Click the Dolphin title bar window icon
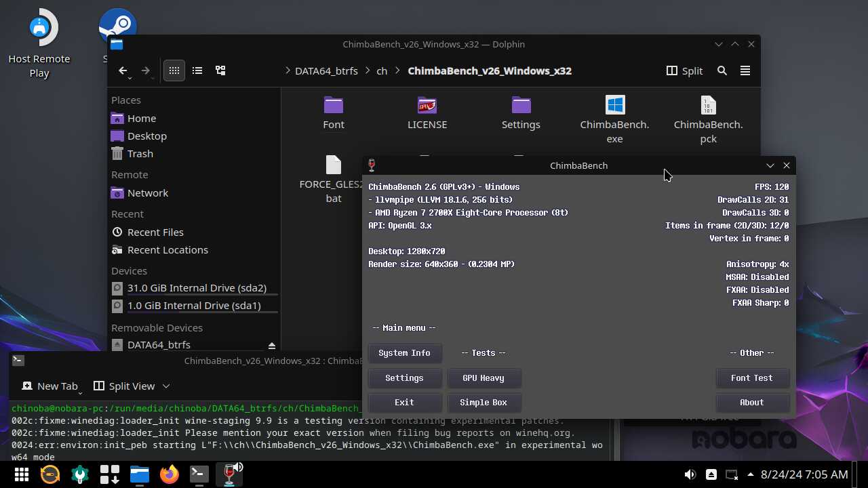 pos(117,45)
